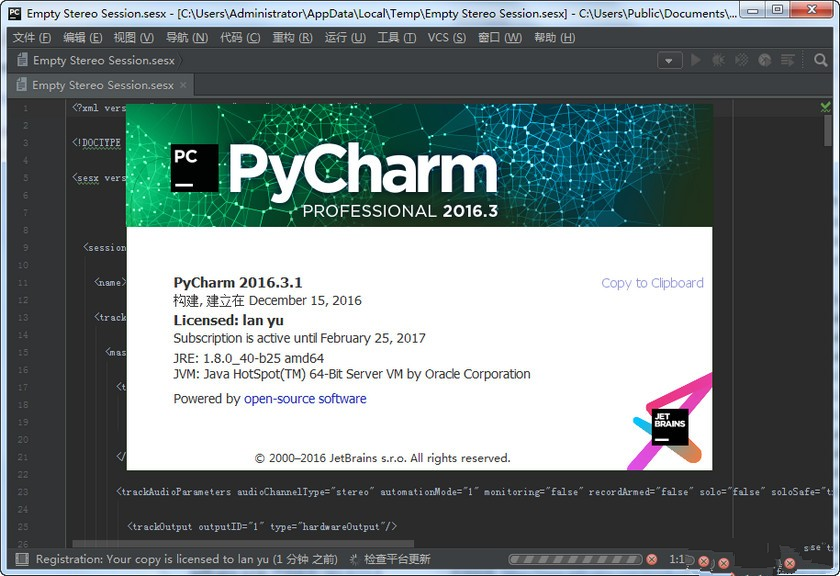Click the Copy to Clipboard link

tap(652, 283)
